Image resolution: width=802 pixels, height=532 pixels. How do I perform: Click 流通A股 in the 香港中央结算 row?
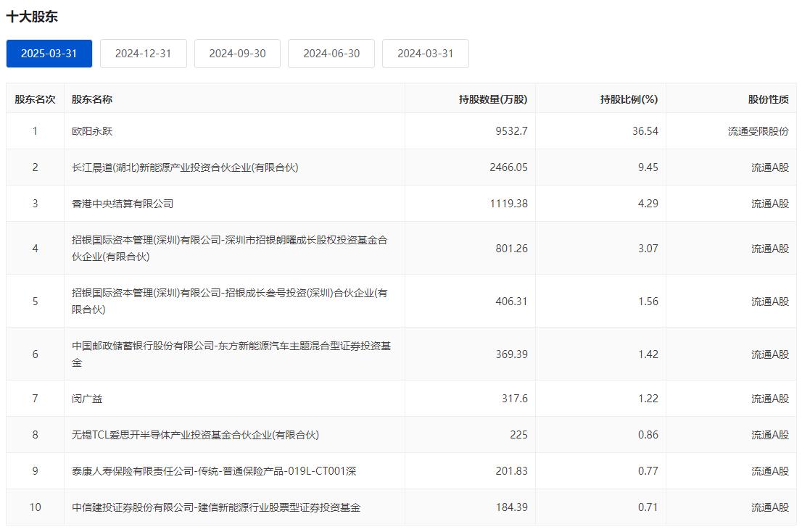[x=770, y=204]
